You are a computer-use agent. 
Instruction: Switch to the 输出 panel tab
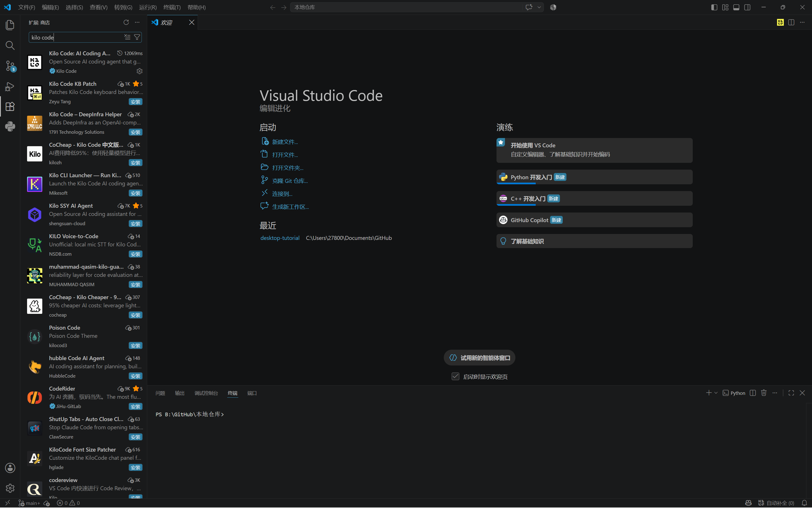[180, 393]
